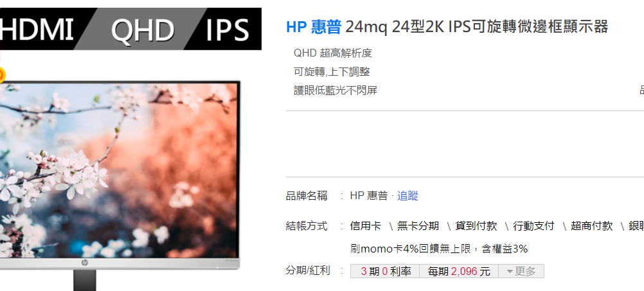Click the orange badge icon above the monitor image
644x291 pixels.
[1, 75]
